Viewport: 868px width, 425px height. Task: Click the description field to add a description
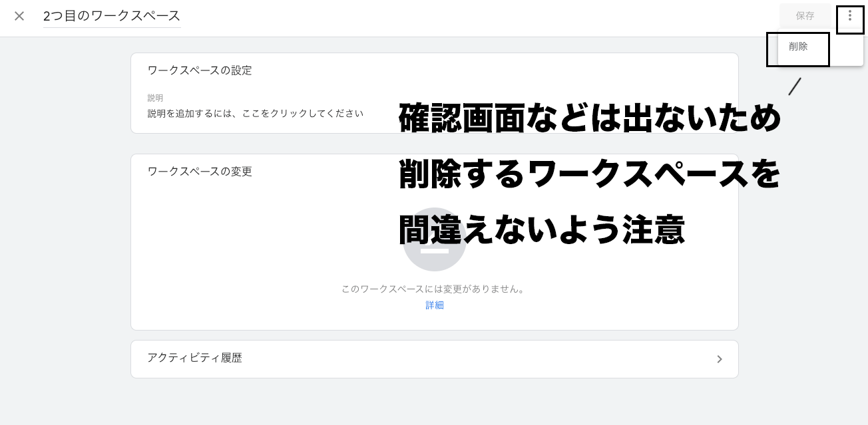pos(256,114)
